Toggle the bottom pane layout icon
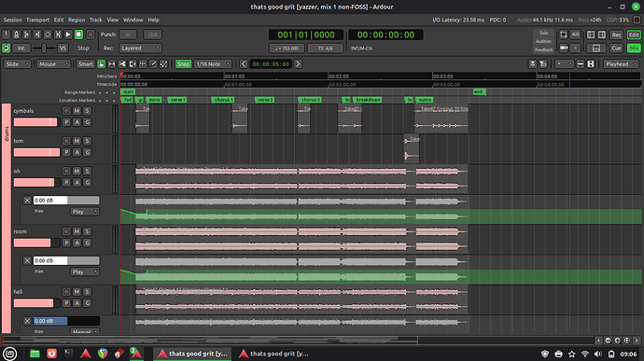This screenshot has height=361, width=644. [596, 49]
